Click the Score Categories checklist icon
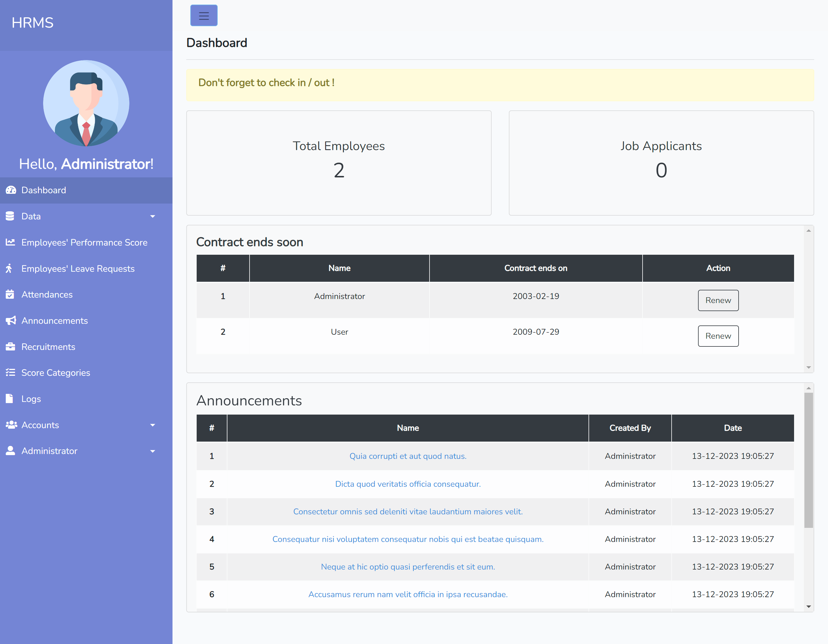The image size is (828, 644). pos(10,373)
